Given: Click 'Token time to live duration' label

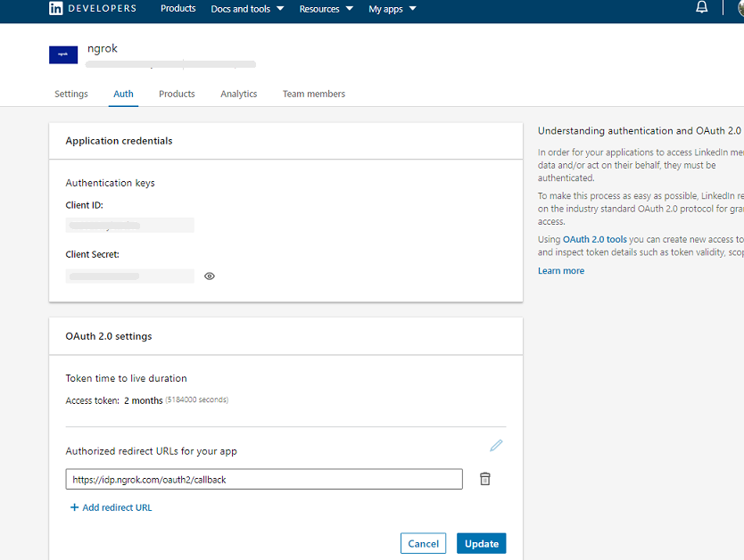Looking at the screenshot, I should 126,378.
